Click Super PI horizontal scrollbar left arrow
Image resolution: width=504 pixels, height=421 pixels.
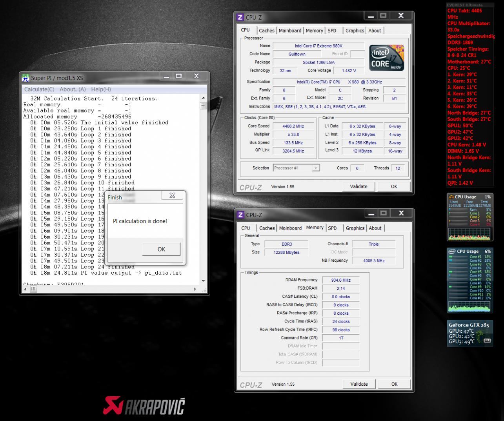pyautogui.click(x=26, y=289)
